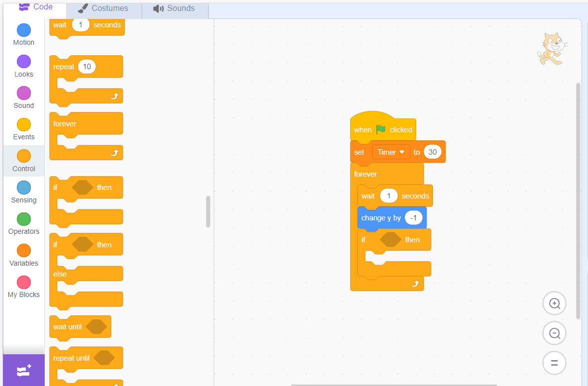588x386 pixels.
Task: Open the Sound blocks category
Action: click(x=24, y=98)
